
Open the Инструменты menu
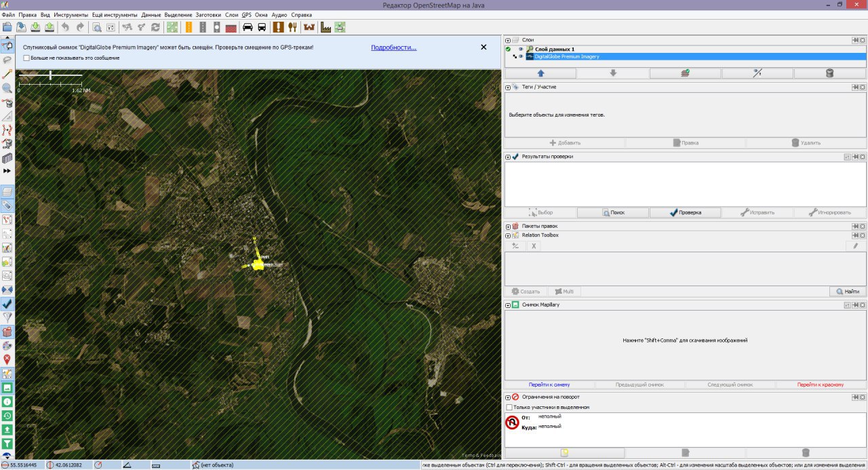point(71,14)
